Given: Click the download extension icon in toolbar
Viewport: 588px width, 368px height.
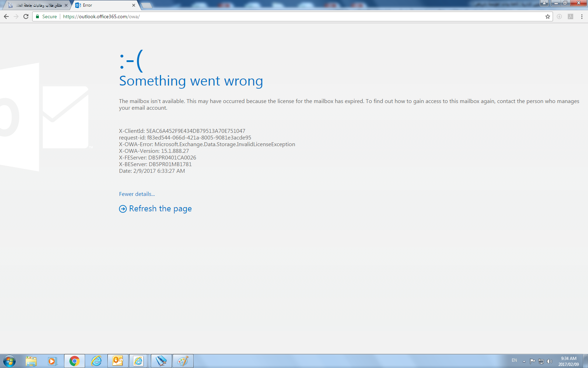Looking at the screenshot, I should click(559, 16).
